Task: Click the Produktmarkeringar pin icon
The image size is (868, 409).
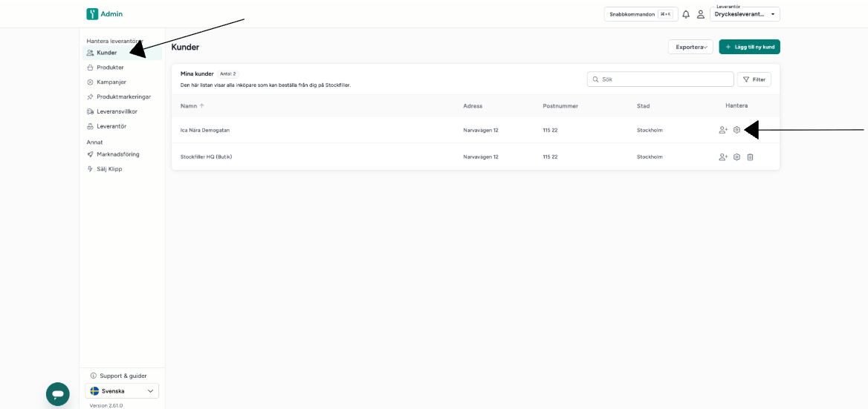Action: [90, 96]
